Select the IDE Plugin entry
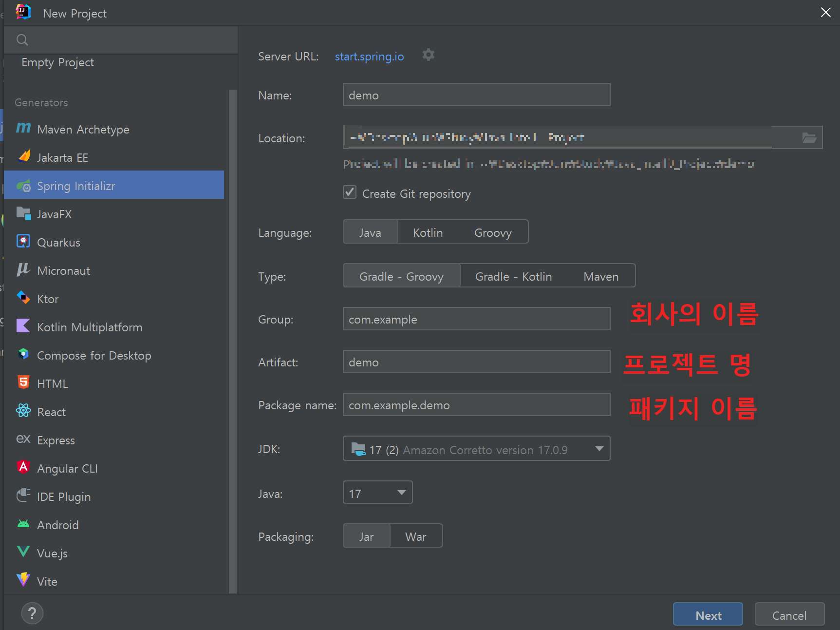This screenshot has height=630, width=840. click(x=114, y=496)
